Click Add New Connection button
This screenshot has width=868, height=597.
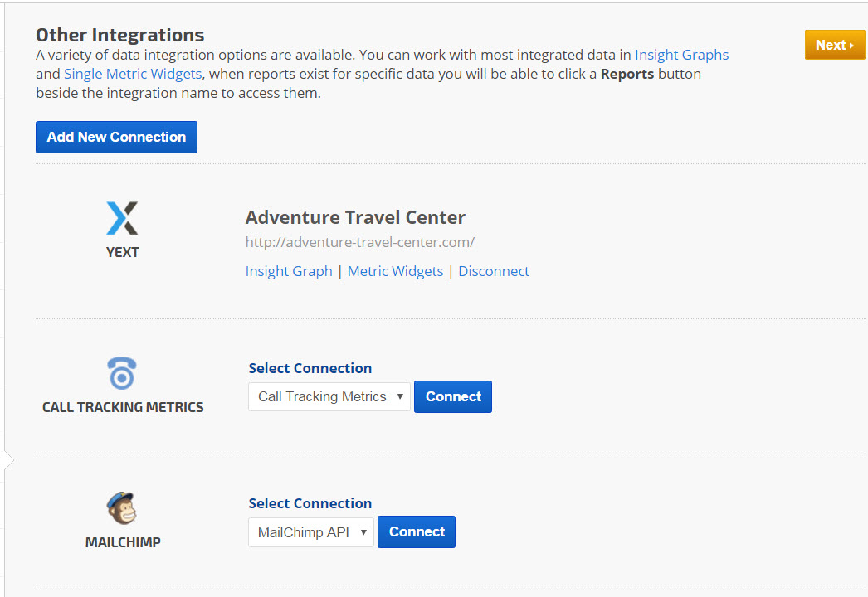(x=116, y=138)
